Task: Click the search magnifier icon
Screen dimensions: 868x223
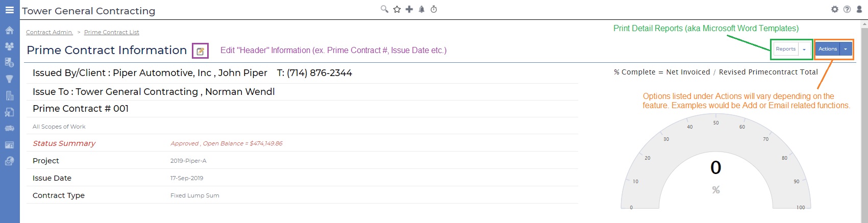Action: (x=384, y=9)
